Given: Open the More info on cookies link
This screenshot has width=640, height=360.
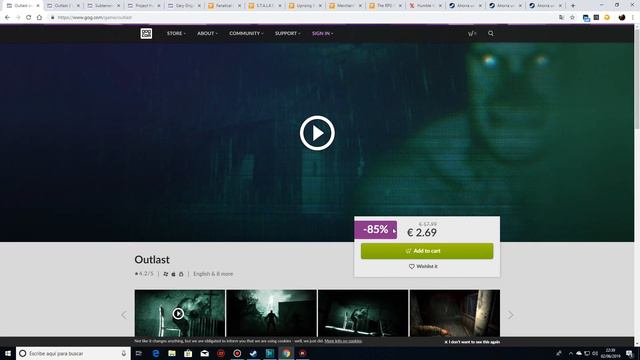Looking at the screenshot, I should coord(343,341).
